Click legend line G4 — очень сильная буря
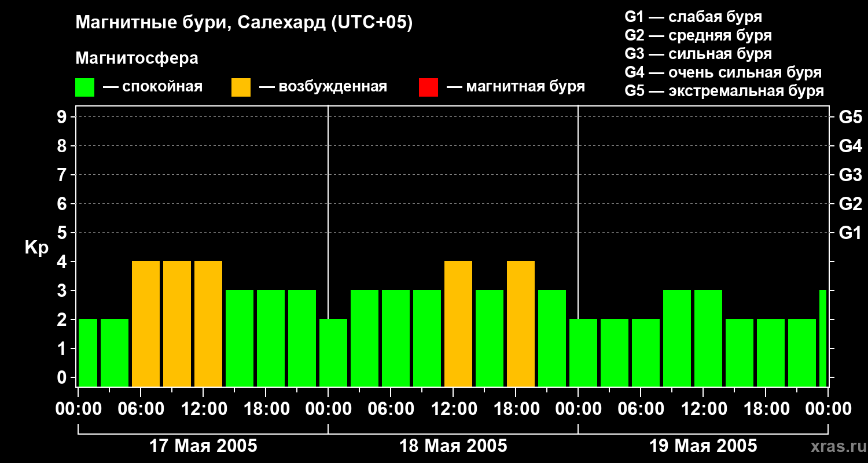This screenshot has height=463, width=868. (x=723, y=72)
